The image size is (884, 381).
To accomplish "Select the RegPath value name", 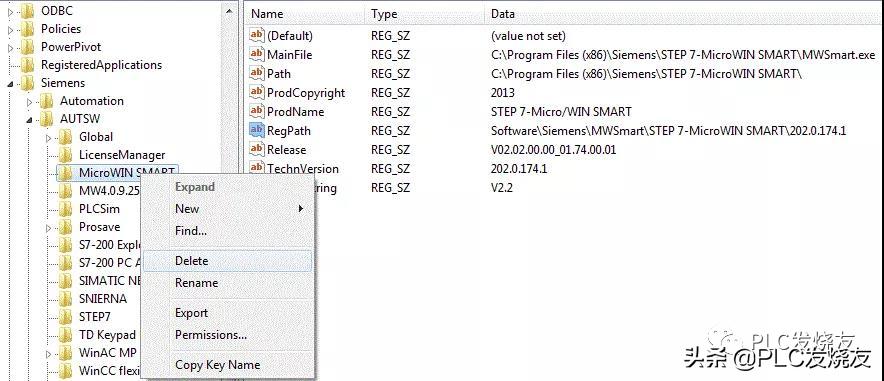I will 289,130.
